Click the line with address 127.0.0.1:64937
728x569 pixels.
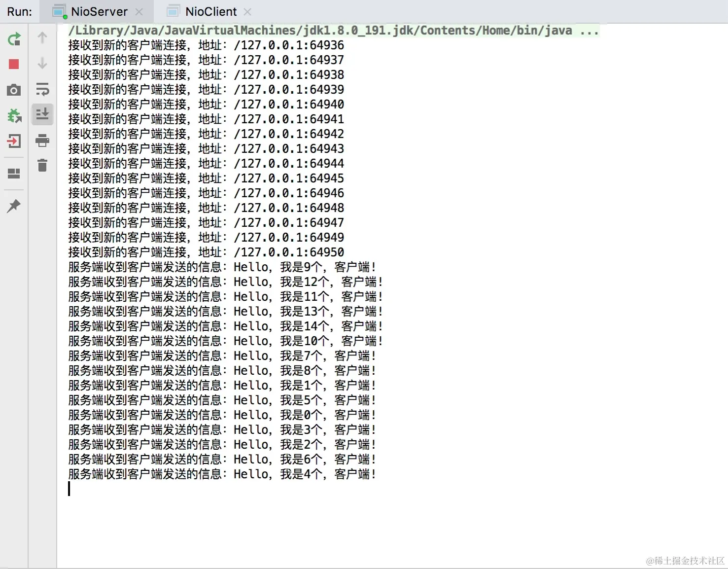click(x=206, y=60)
